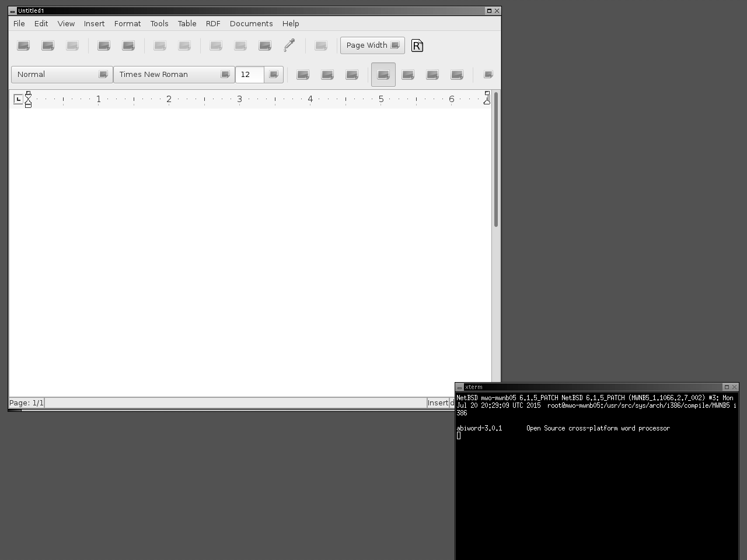
Task: Toggle the third formatting icon right of font size
Action: (352, 75)
